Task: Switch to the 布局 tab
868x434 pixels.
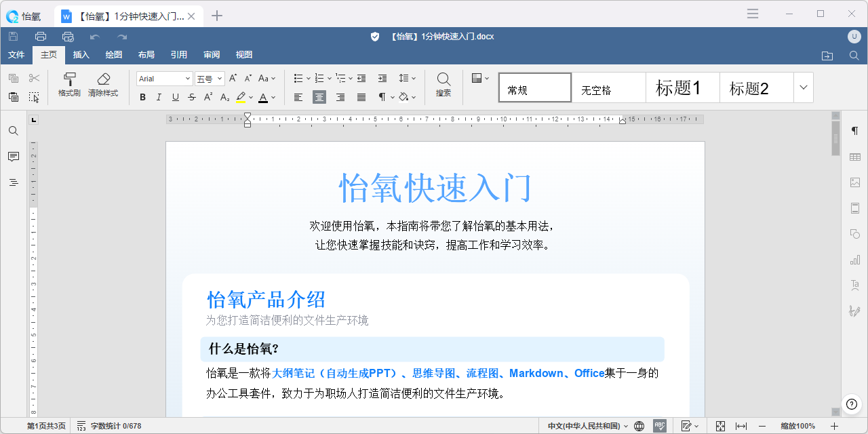Action: (146, 55)
